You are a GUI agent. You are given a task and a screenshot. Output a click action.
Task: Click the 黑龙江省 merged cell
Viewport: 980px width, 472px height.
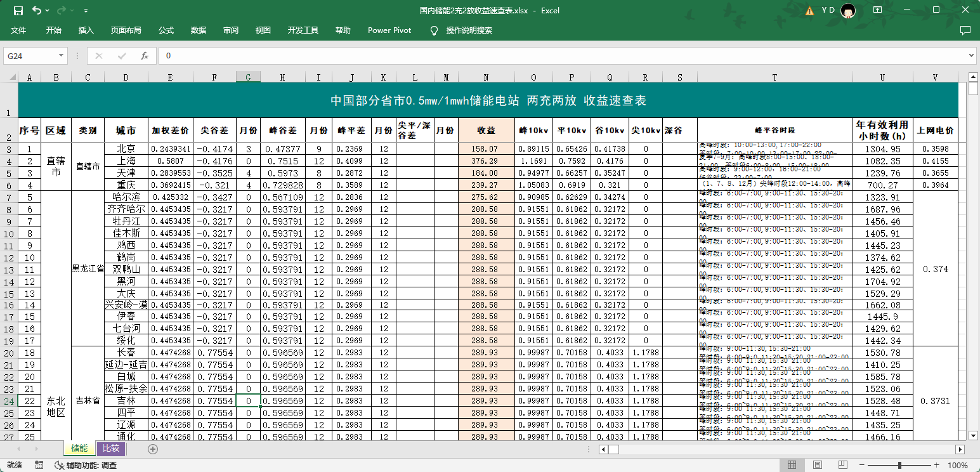coord(88,268)
